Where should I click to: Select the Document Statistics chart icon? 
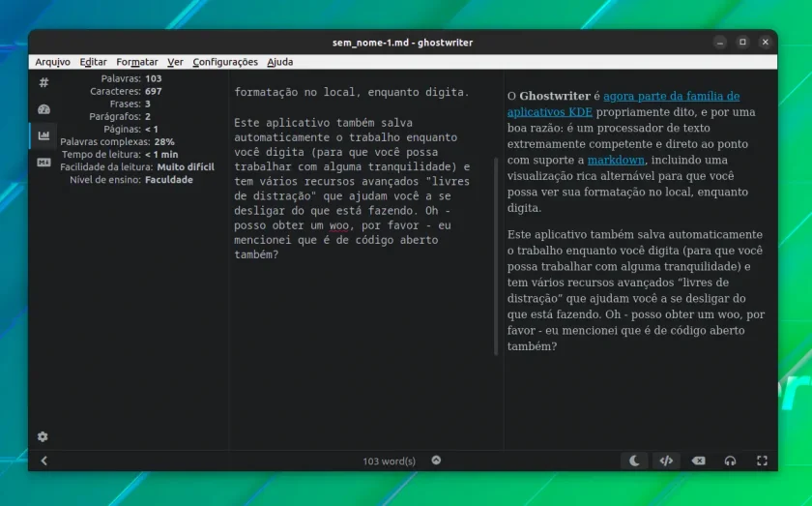(44, 135)
